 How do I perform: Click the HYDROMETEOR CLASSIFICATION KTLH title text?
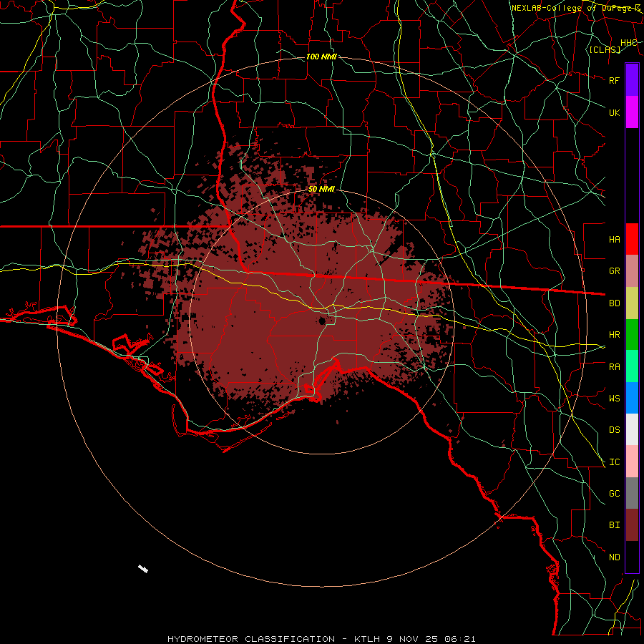pyautogui.click(x=321, y=639)
